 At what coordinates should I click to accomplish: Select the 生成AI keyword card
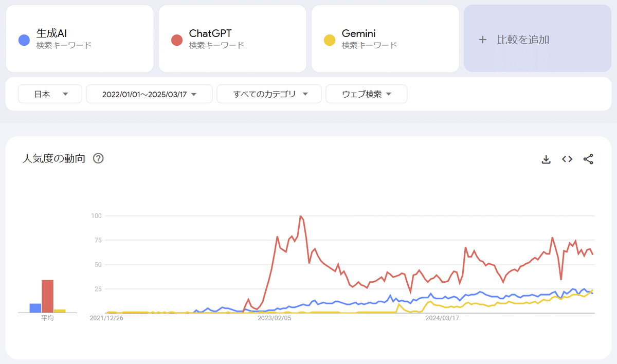pyautogui.click(x=80, y=38)
